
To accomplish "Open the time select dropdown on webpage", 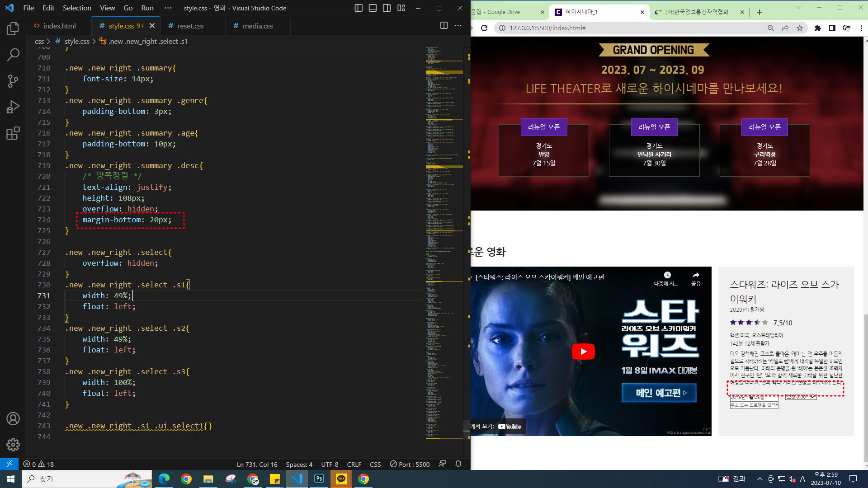I will 801,397.
